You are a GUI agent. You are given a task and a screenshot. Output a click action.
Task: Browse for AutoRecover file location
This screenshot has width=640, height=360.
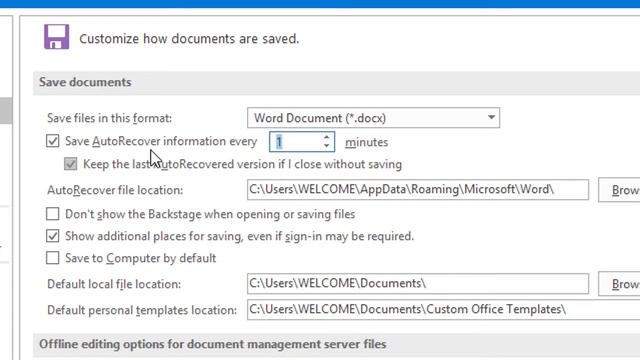(x=619, y=190)
